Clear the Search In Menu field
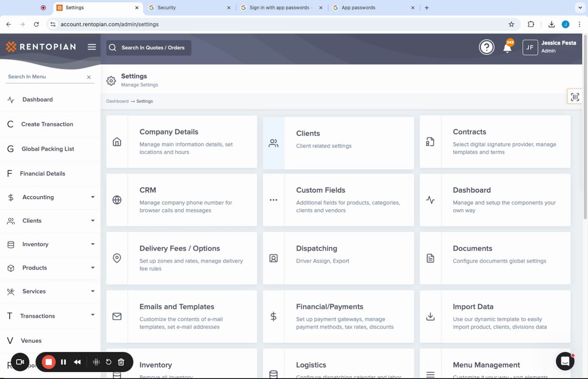Screen dimensions: 588x379 click(x=89, y=77)
